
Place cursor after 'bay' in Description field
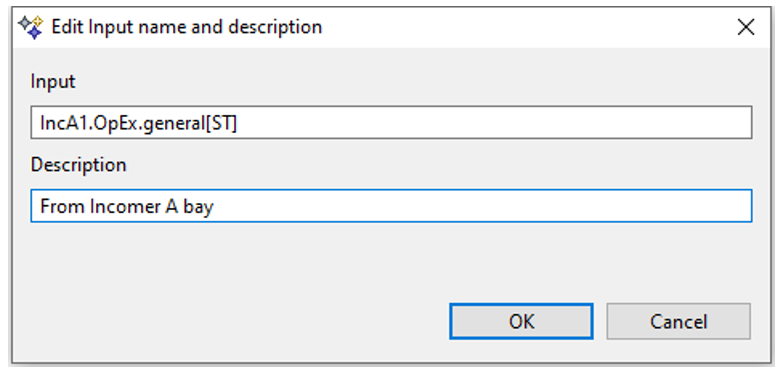[214, 207]
